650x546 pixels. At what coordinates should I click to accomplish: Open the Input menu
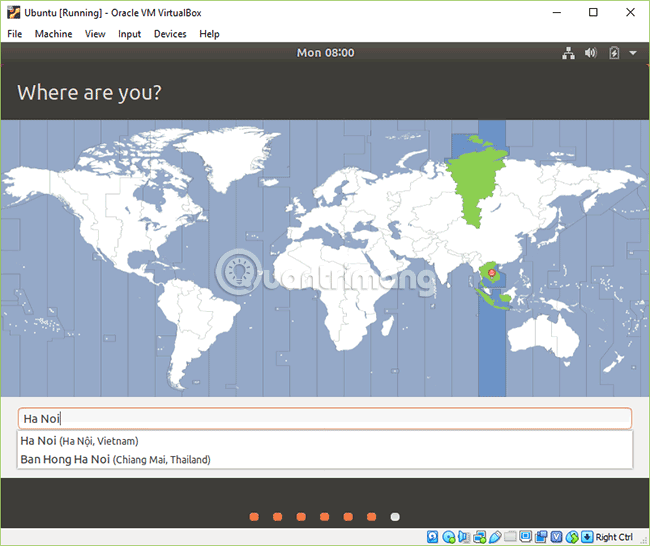tap(129, 34)
